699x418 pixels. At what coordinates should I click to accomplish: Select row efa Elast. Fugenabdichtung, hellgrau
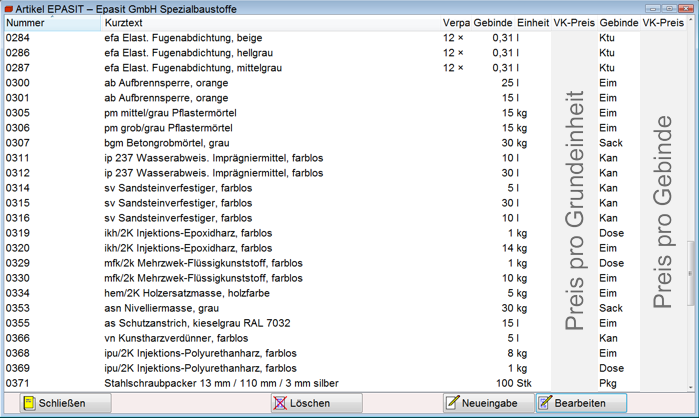coord(345,53)
